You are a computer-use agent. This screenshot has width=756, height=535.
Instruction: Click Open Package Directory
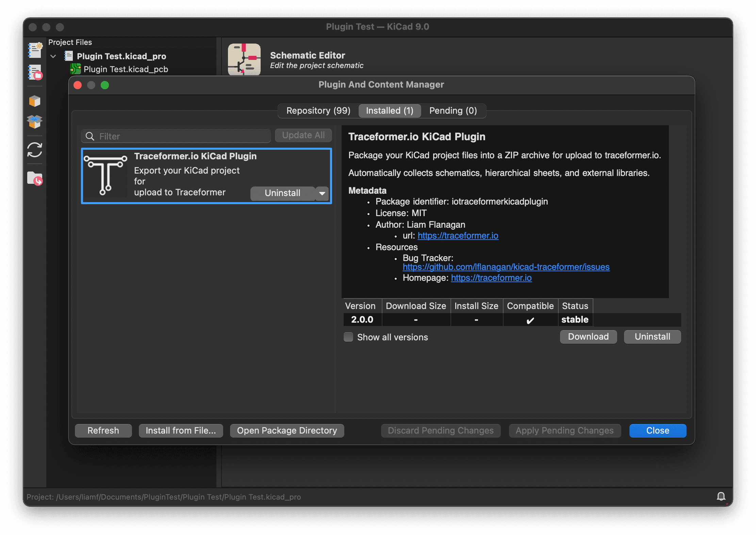pos(287,431)
